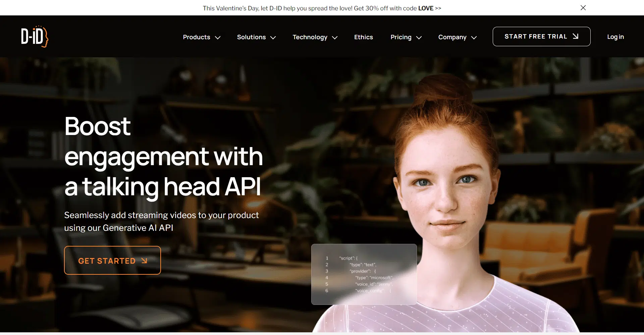Expand the Company chevron arrow
644x335 pixels.
click(x=474, y=38)
